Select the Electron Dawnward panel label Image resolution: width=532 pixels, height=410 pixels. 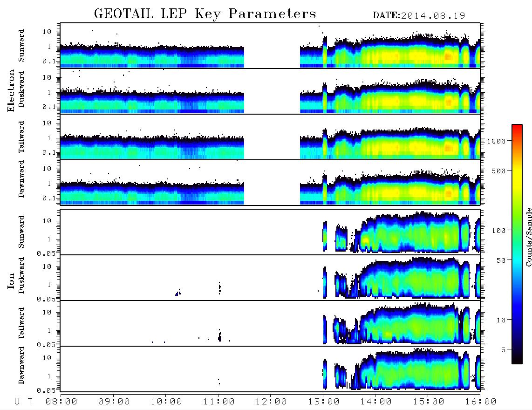21,179
